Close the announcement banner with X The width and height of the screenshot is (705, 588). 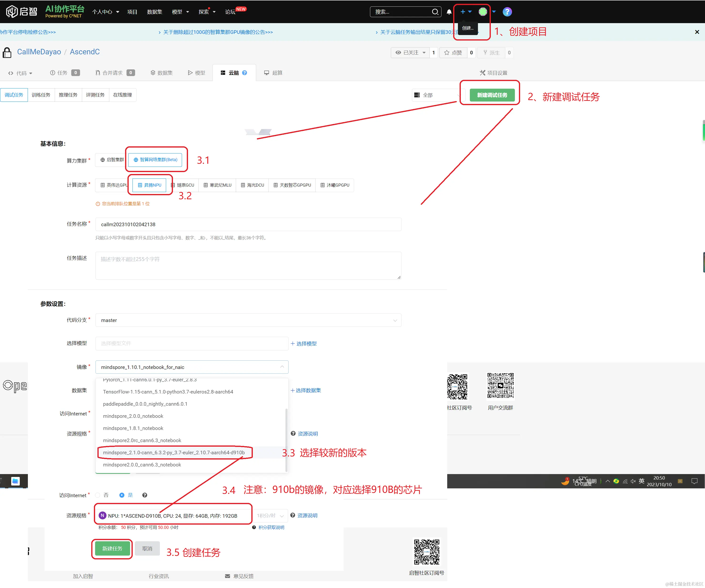pos(697,32)
